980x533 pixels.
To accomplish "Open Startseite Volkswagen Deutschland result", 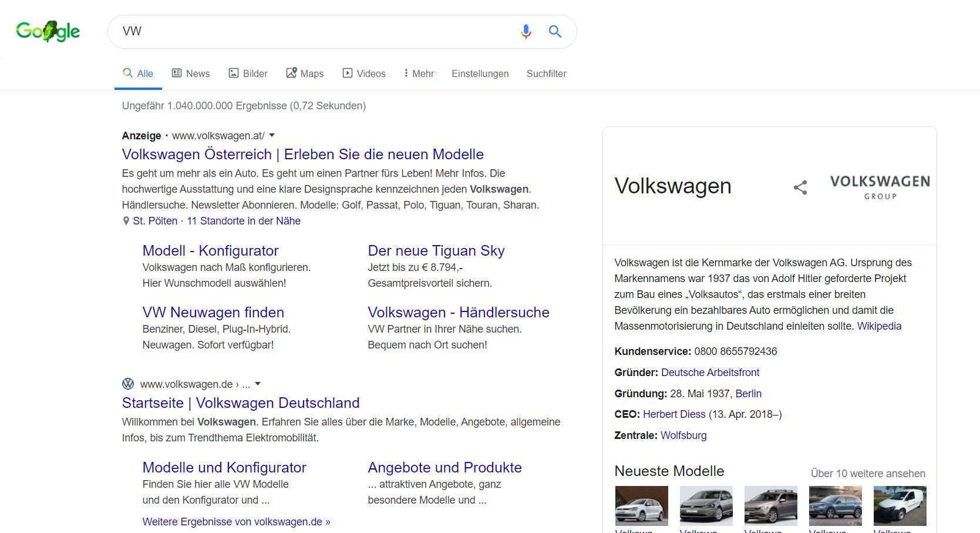I will (240, 403).
